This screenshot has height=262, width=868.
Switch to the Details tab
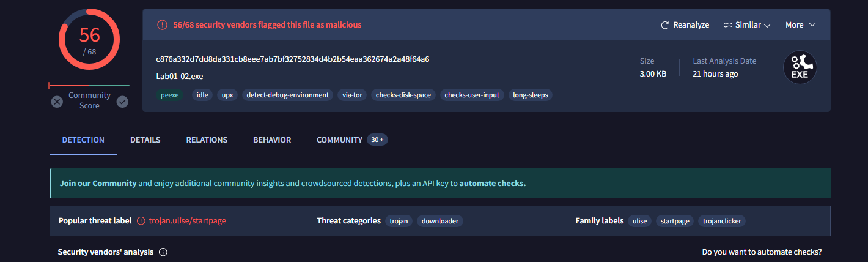[145, 140]
